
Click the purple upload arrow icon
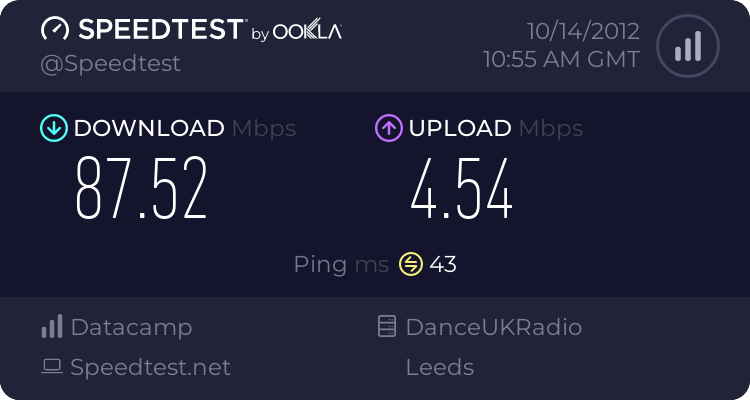388,128
